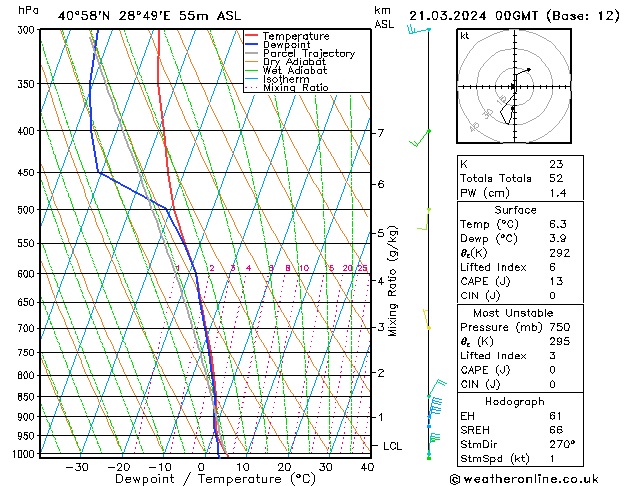This screenshot has width=629, height=486.
Task: Click the 20 temperature axis tick label
Action: pos(284,467)
